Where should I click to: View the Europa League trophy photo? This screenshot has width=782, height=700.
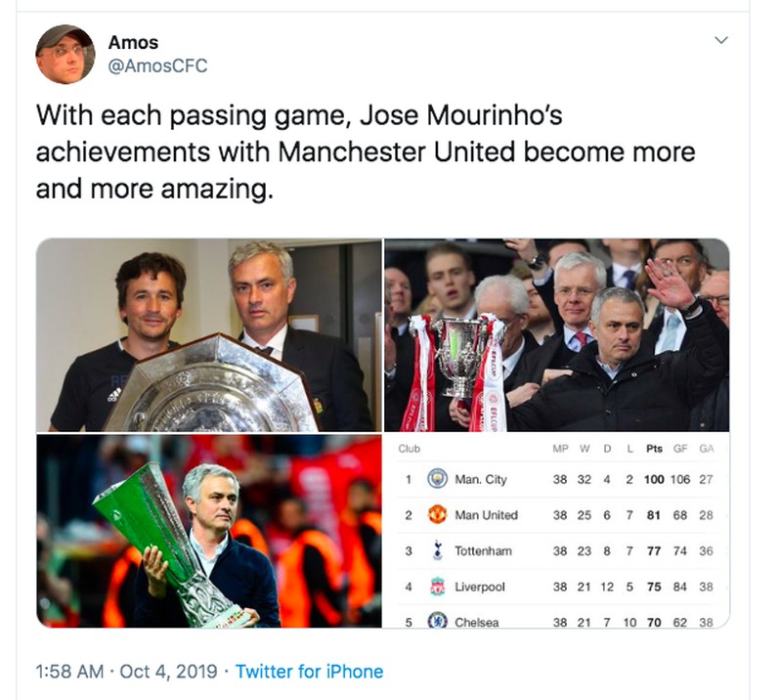(x=208, y=531)
